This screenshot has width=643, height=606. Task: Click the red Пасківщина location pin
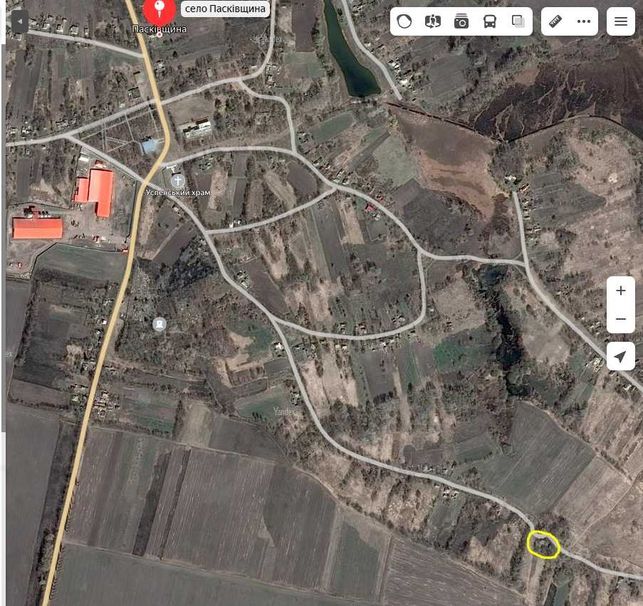point(160,11)
